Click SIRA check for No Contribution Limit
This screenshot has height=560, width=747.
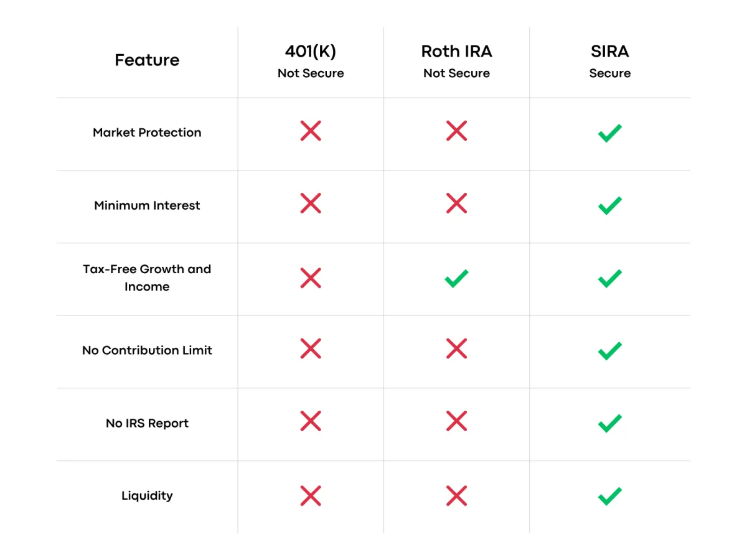pyautogui.click(x=609, y=351)
